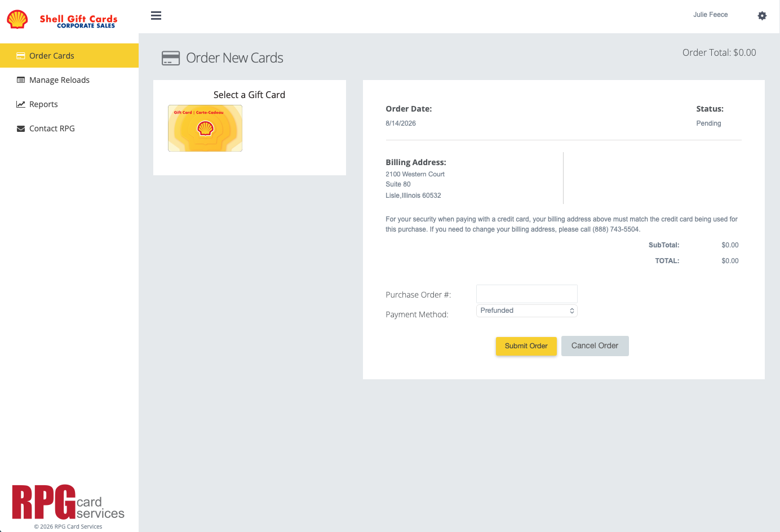Click the credit card icon beside Order New Cards
The image size is (780, 532).
pyautogui.click(x=171, y=58)
